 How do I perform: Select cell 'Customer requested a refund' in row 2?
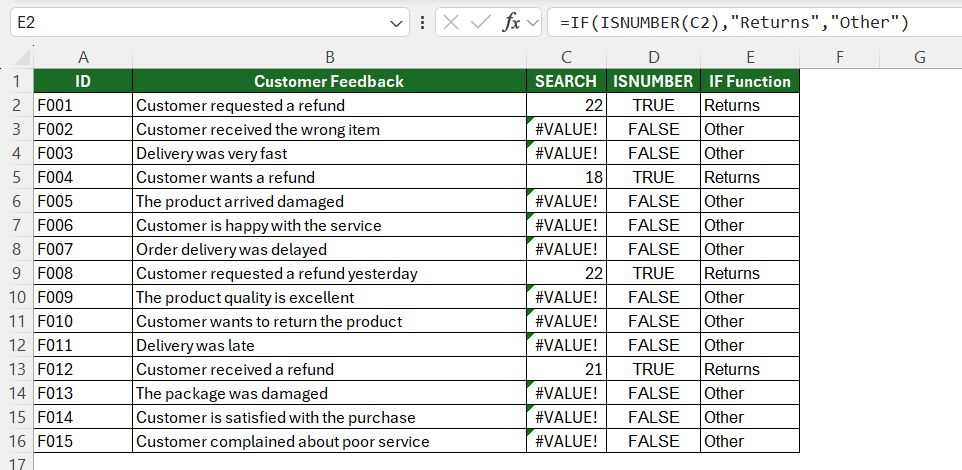(329, 105)
